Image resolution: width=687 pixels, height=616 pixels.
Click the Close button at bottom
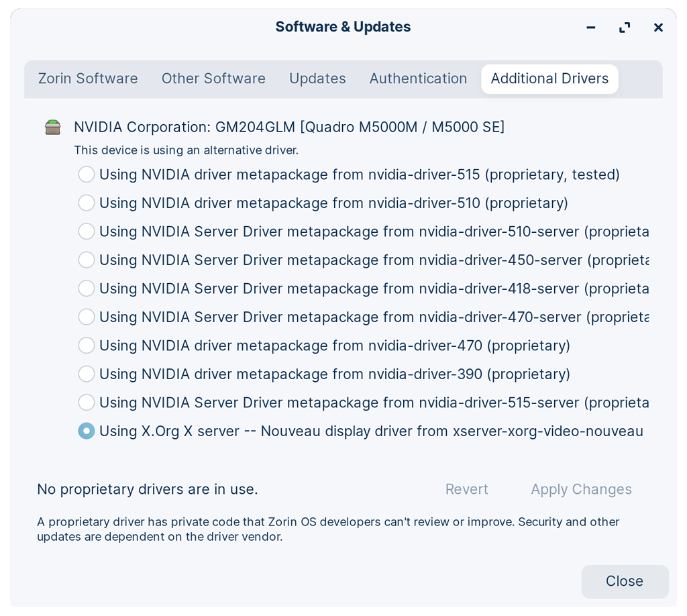tap(624, 581)
